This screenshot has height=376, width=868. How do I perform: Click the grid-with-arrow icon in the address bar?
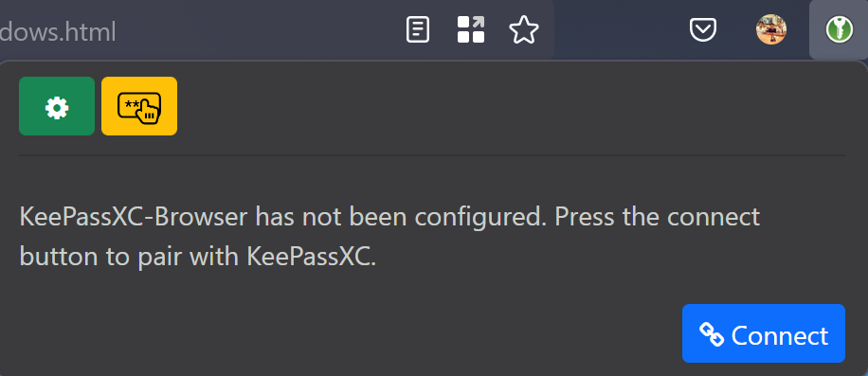471,30
